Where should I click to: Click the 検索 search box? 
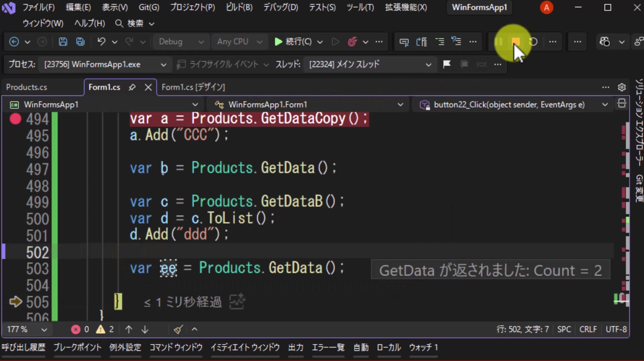coord(135,23)
